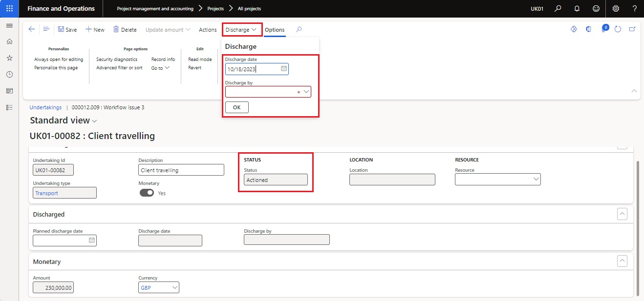Screen dimensions: 644x301
Task: Open the Transport undertaking type link
Action: tap(46, 193)
